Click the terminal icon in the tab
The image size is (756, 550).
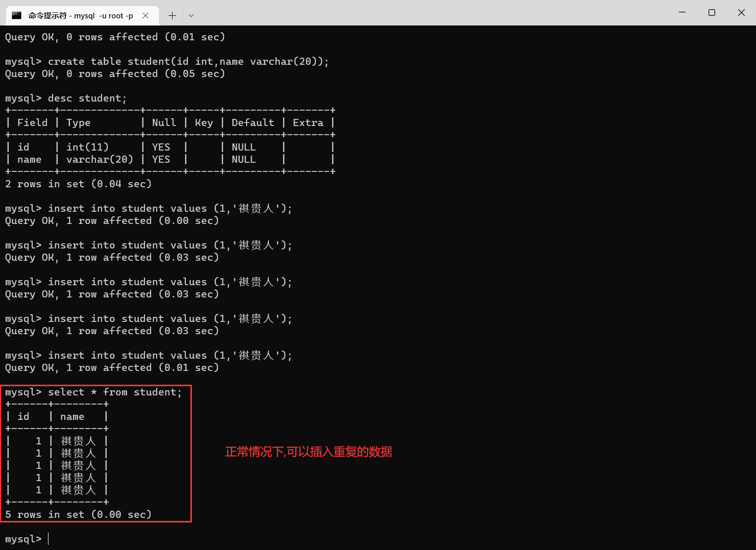click(16, 15)
